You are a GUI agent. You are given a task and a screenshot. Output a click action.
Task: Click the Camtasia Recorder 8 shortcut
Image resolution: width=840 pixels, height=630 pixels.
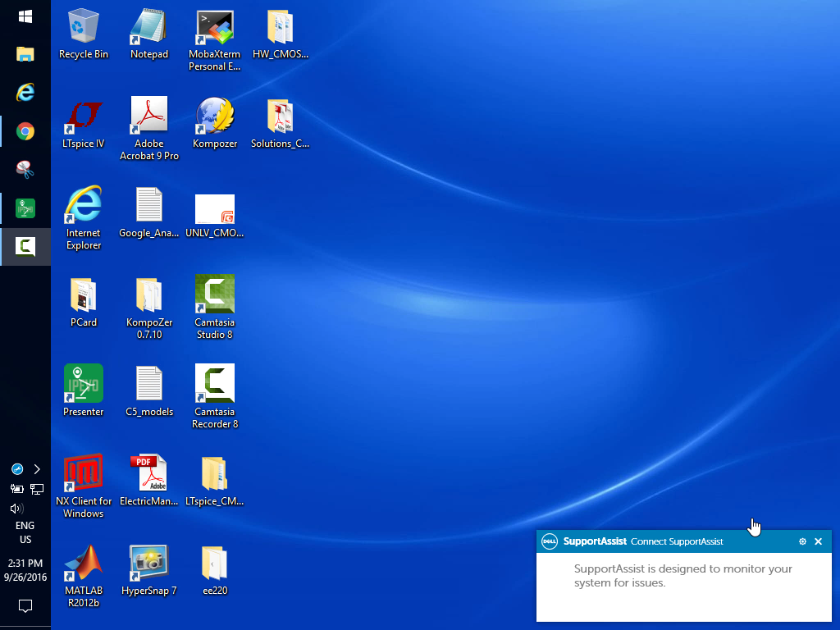[x=215, y=386]
